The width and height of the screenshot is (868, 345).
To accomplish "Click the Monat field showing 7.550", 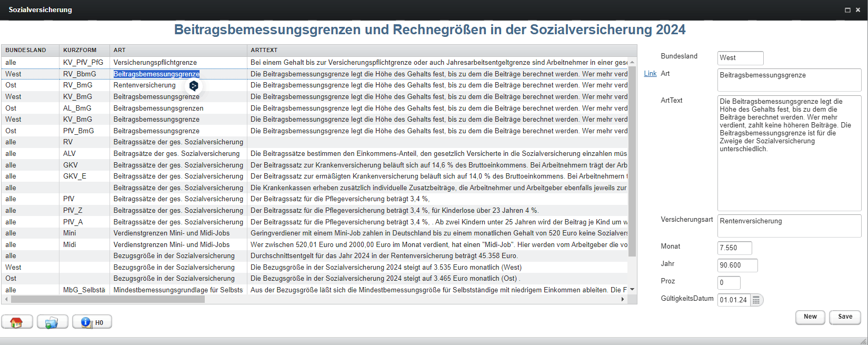I will pos(735,248).
